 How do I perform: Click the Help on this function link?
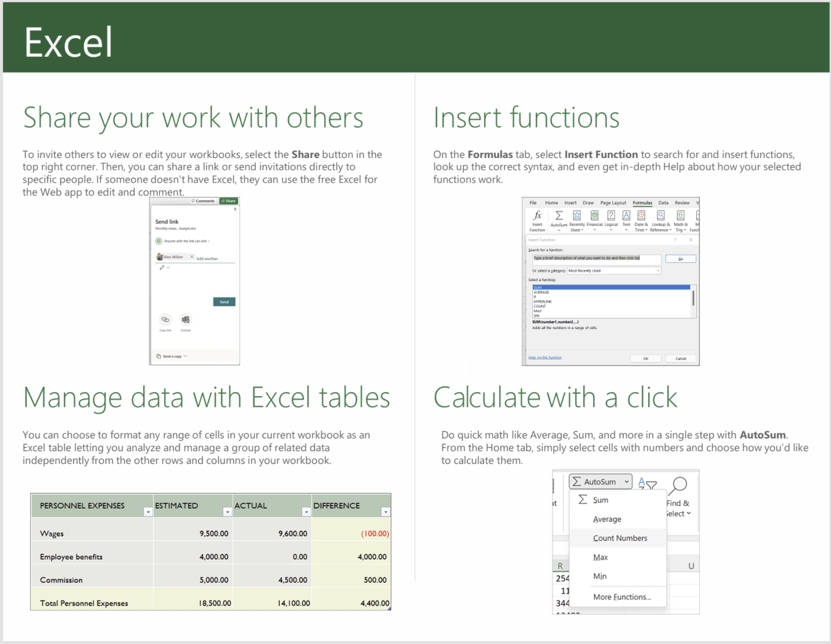coord(545,358)
